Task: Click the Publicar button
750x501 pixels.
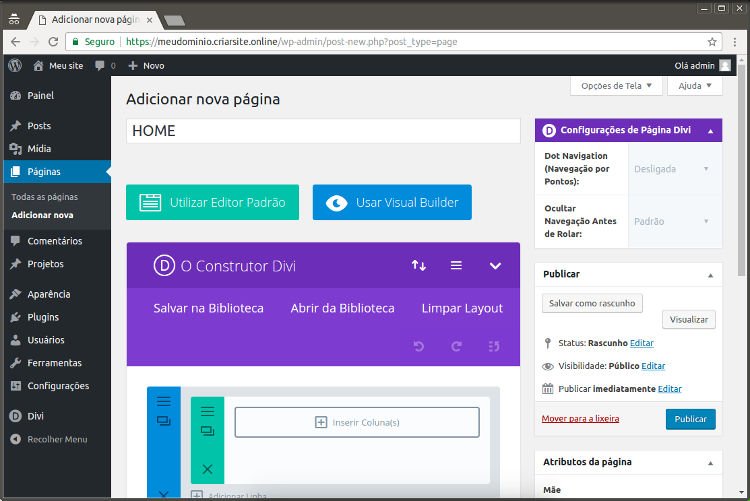Action: 690,419
